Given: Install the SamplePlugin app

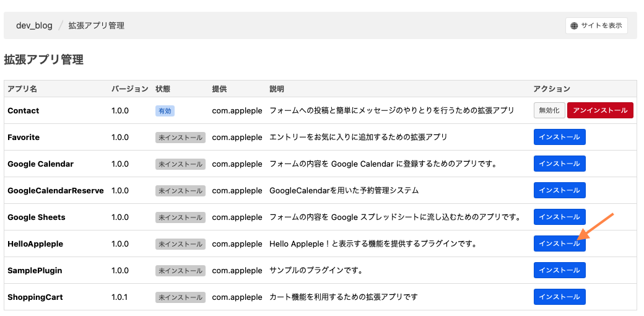Looking at the screenshot, I should (559, 270).
